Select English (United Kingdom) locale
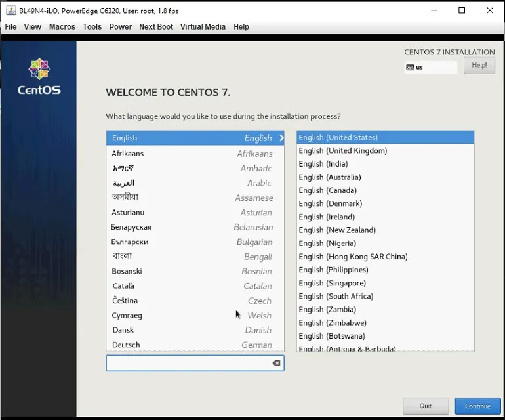This screenshot has height=420, width=505. (385, 150)
